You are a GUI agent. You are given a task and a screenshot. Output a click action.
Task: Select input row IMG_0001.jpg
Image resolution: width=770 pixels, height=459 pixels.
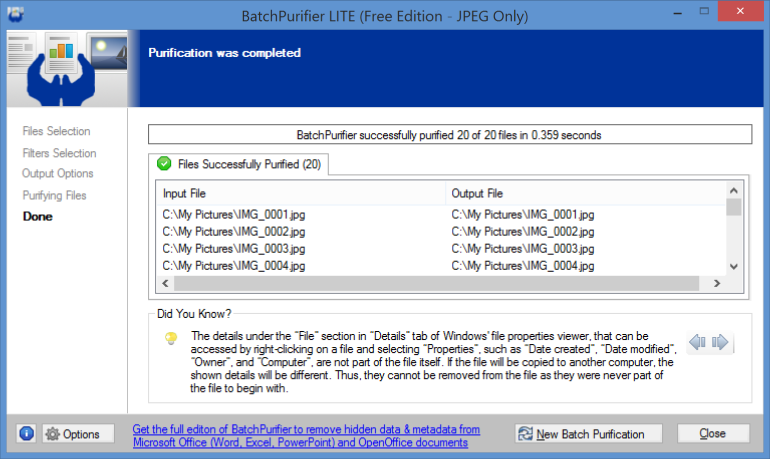pyautogui.click(x=234, y=215)
